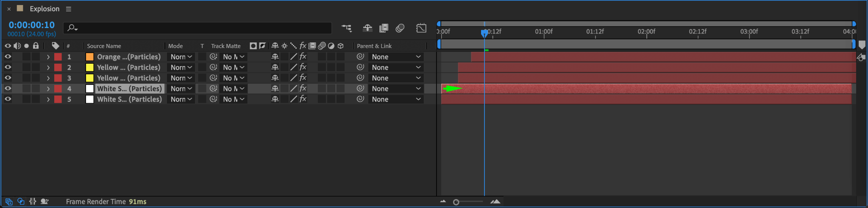This screenshot has width=868, height=208.
Task: Enable motion blur for the composition
Action: (x=400, y=28)
